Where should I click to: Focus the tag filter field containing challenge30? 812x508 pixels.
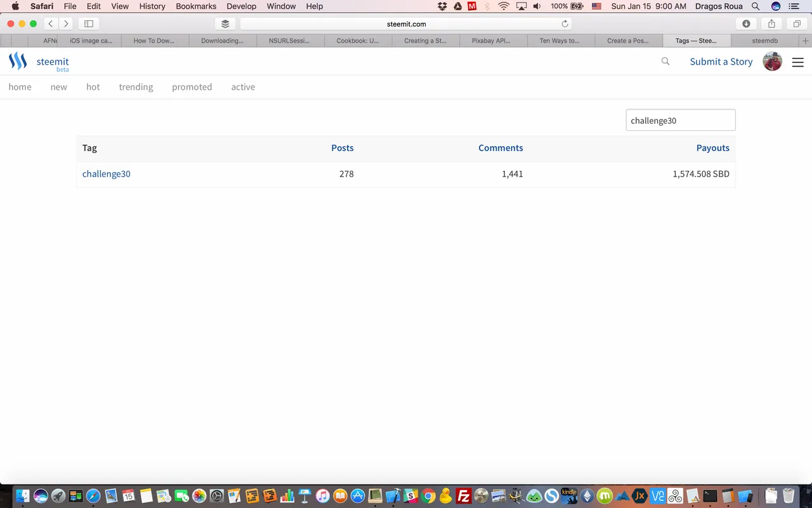coord(681,120)
